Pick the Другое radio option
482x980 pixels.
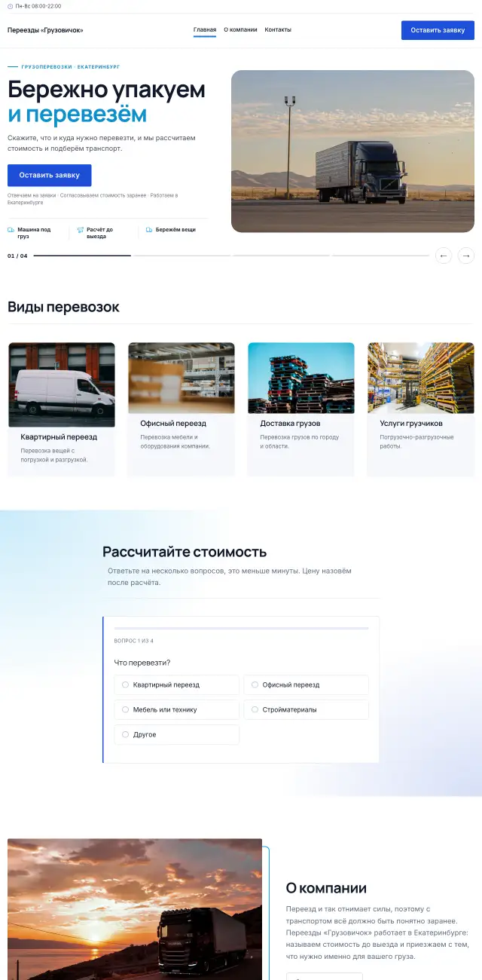176,734
